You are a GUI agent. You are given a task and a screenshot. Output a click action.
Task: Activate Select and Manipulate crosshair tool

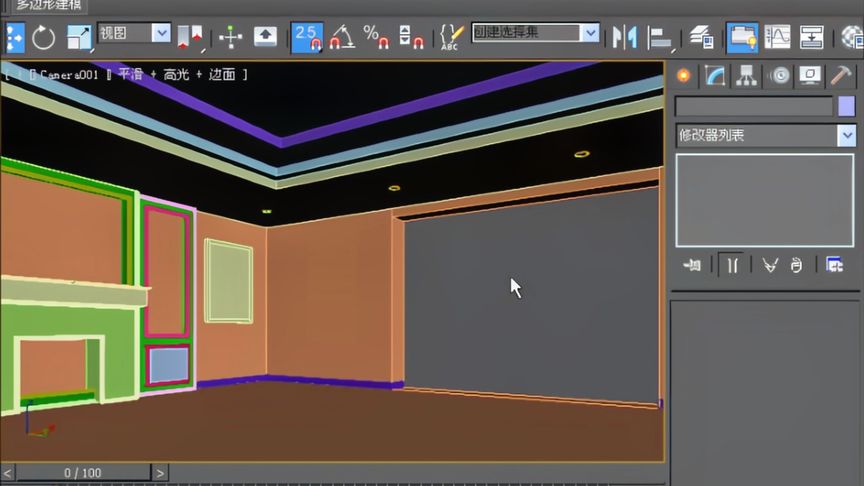(230, 37)
